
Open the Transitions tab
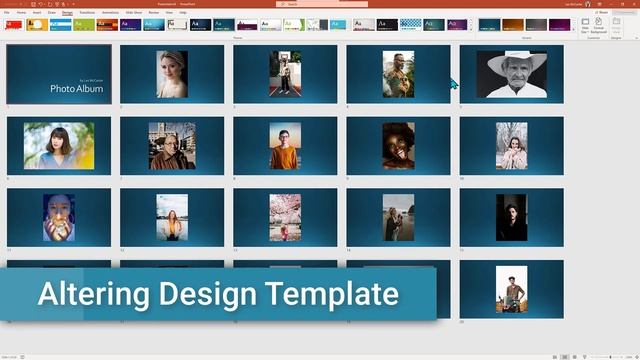click(x=87, y=13)
